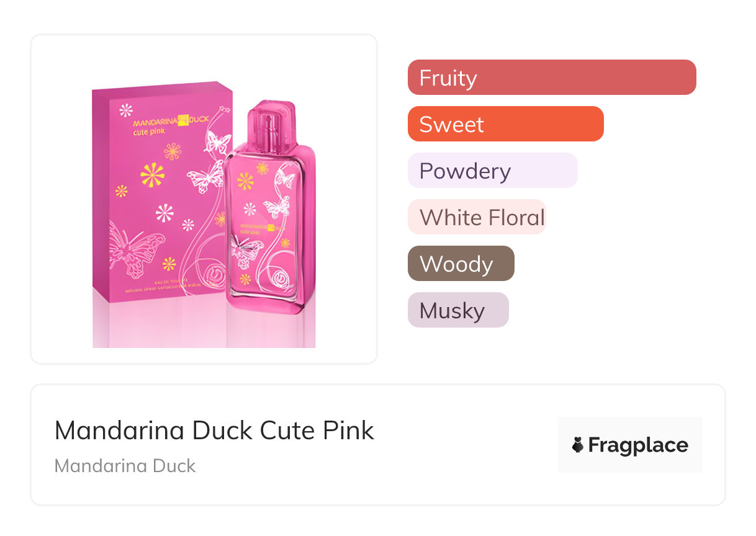Viewport: 756px width, 536px height.
Task: Click the gray Mandarina Duck brand name
Action: coord(125,466)
